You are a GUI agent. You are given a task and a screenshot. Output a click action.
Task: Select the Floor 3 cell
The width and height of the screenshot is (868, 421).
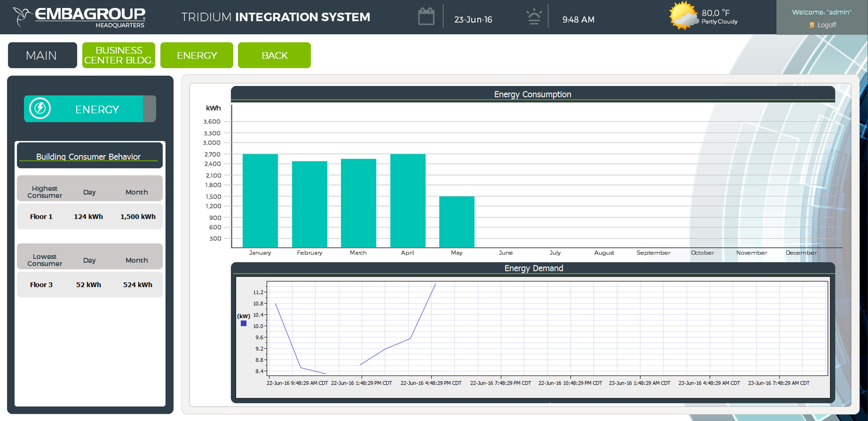tap(41, 284)
